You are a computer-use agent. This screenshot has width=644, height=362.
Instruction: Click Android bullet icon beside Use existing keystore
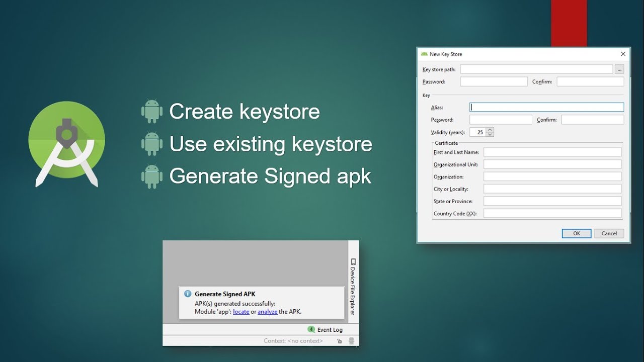(152, 144)
